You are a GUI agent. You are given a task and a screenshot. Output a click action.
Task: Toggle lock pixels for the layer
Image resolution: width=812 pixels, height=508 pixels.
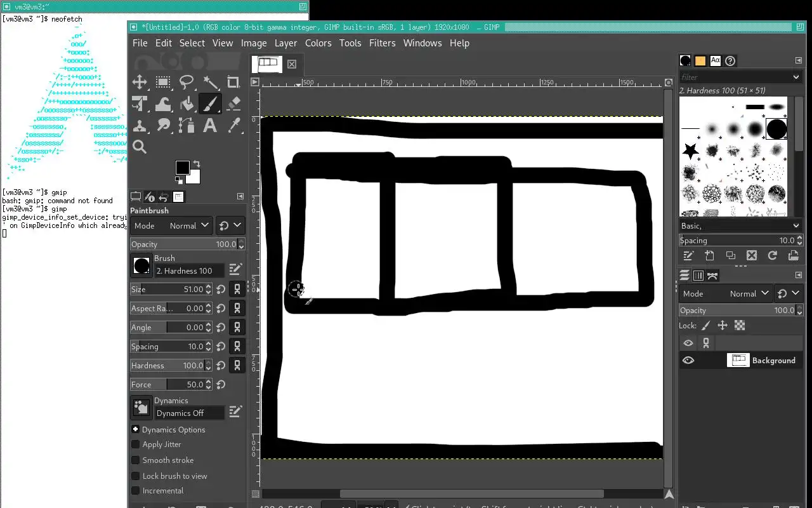coord(705,325)
